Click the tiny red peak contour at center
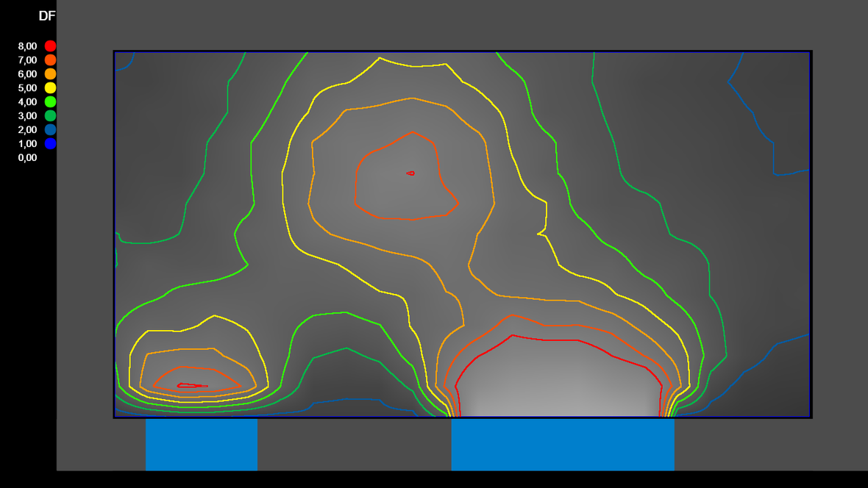 pyautogui.click(x=410, y=173)
